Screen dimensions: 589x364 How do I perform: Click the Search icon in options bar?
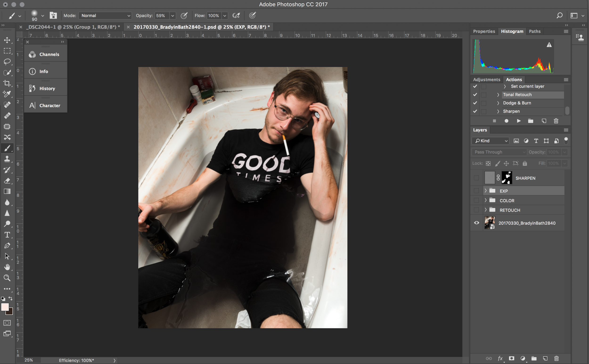[x=559, y=16]
